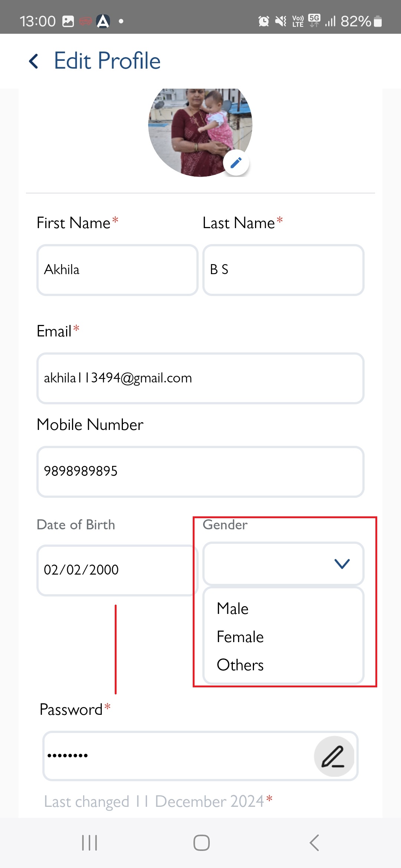Tap the Android navigation back button
Viewport: 401px width, 868px height.
[x=314, y=843]
